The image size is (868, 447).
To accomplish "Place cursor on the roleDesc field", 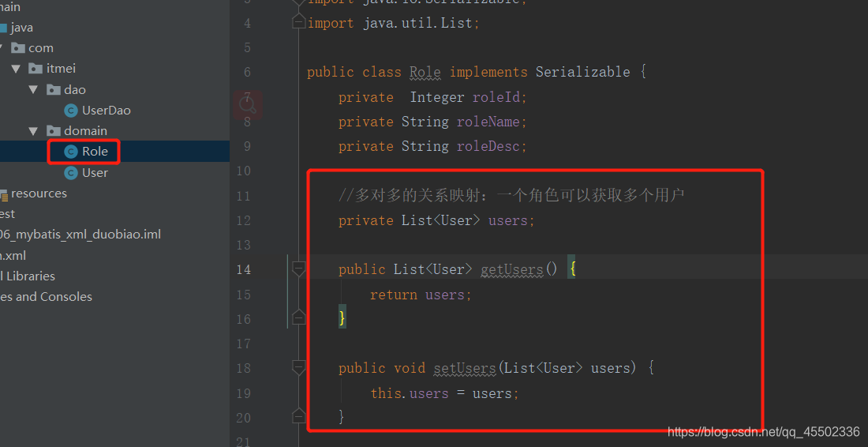I will (x=488, y=146).
